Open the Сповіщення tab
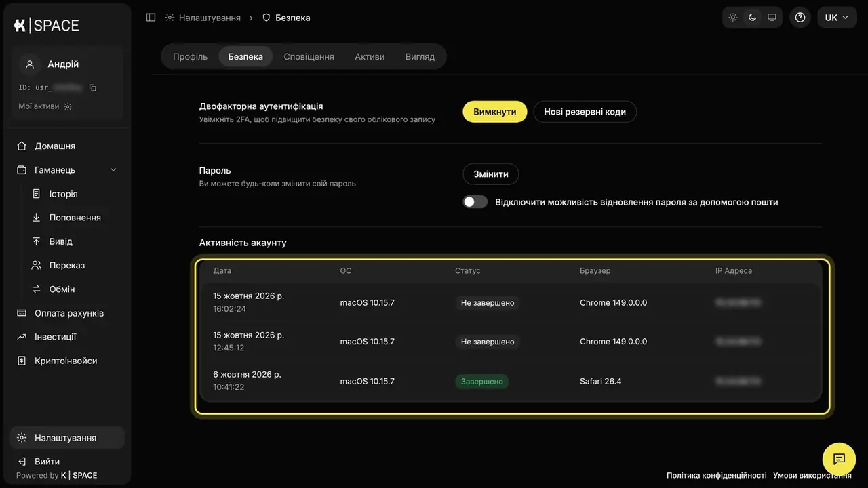The image size is (868, 488). click(x=309, y=57)
